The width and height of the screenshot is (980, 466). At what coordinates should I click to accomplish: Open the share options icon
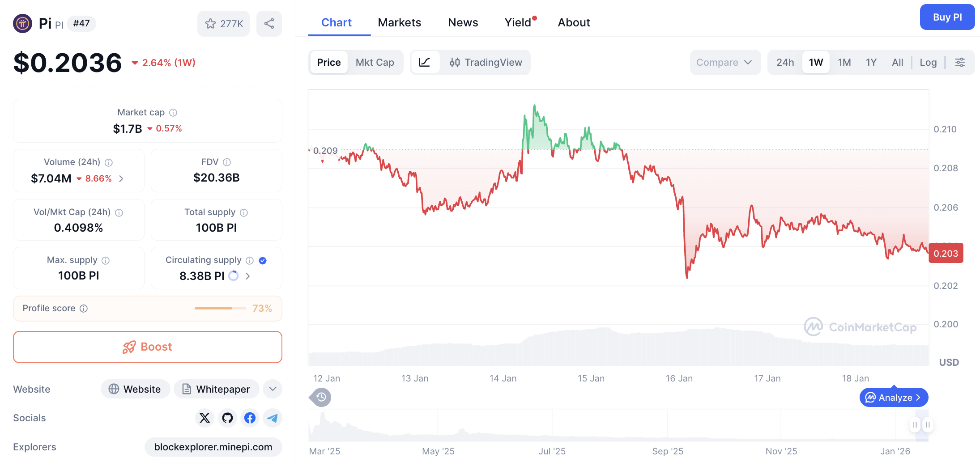[269, 24]
